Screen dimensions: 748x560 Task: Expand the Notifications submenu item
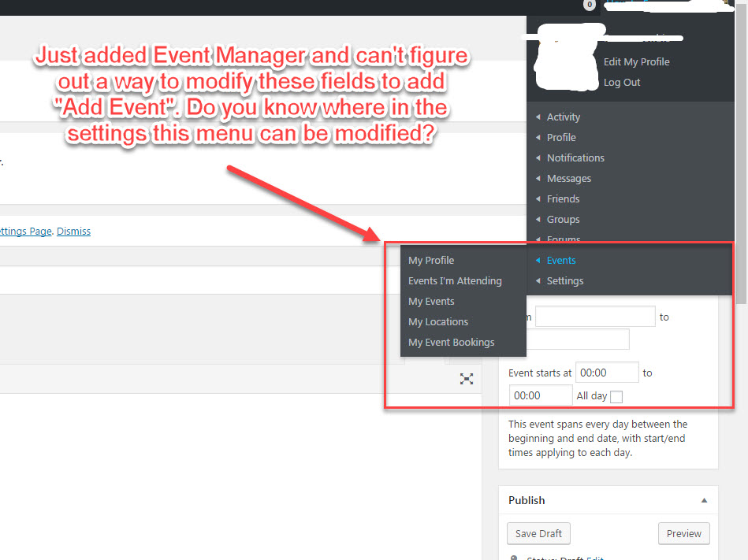575,158
